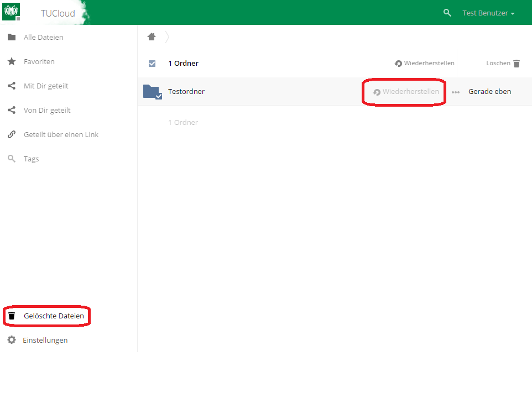
Task: Go to home folder via house icon
Action: pos(152,37)
